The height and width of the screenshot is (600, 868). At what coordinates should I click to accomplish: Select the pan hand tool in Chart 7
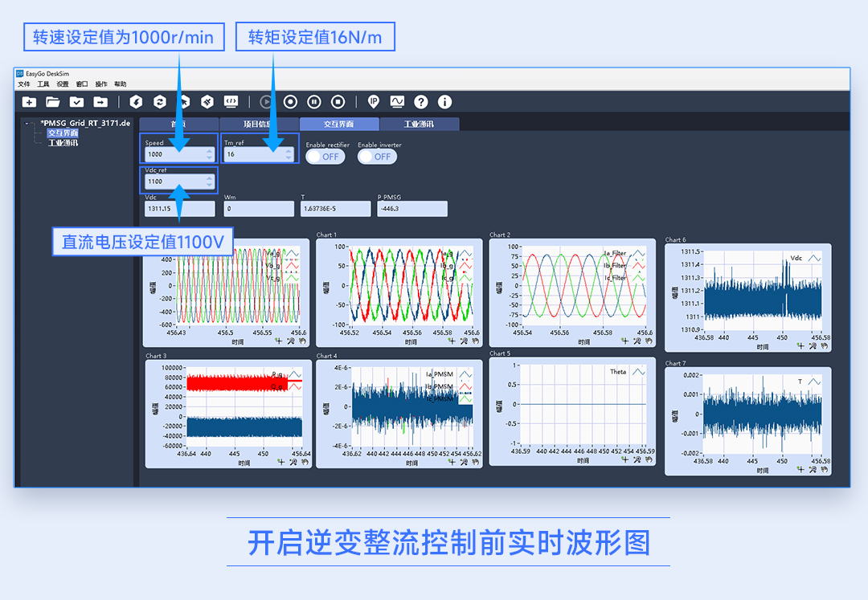point(825,470)
